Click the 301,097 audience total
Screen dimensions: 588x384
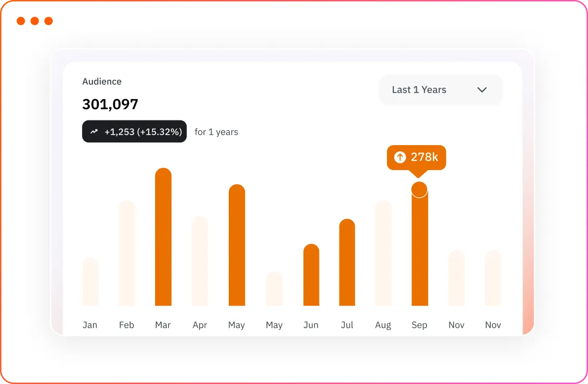pyautogui.click(x=110, y=104)
